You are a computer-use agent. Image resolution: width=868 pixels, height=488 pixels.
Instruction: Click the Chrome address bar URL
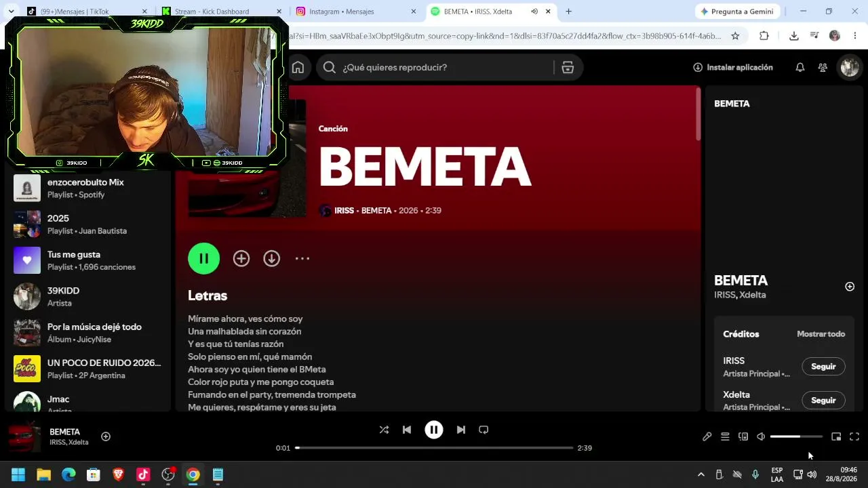coord(505,36)
